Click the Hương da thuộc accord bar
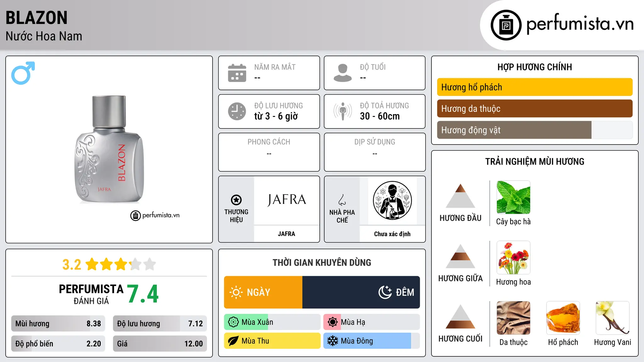Image resolution: width=644 pixels, height=362 pixels. coord(535,108)
